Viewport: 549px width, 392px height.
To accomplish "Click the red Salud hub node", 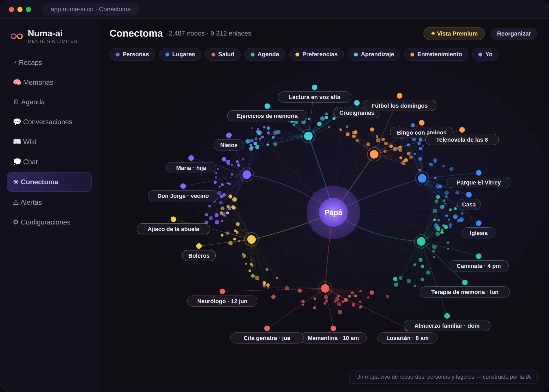I will point(325,289).
